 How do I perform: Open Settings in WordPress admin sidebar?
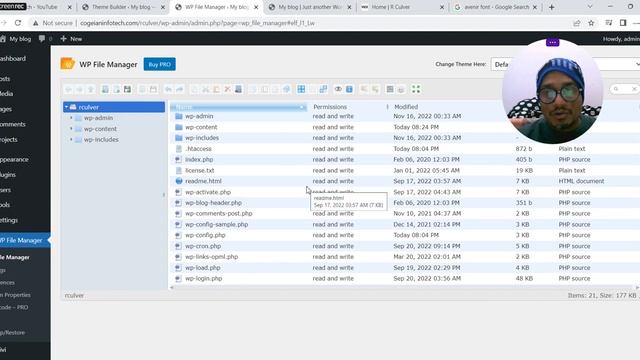[x=9, y=220]
